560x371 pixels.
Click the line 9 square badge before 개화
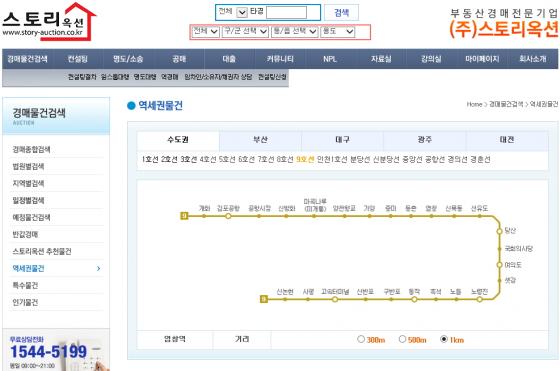[184, 216]
